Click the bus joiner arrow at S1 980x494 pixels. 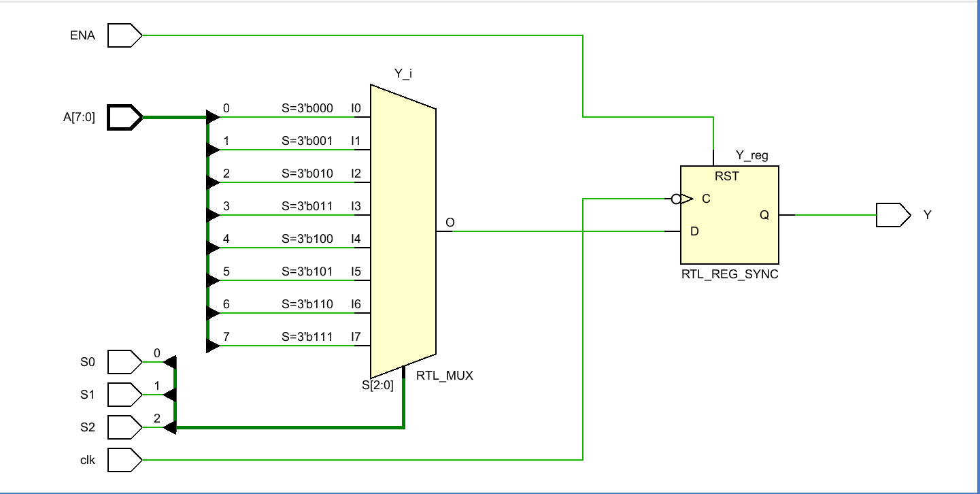point(170,395)
